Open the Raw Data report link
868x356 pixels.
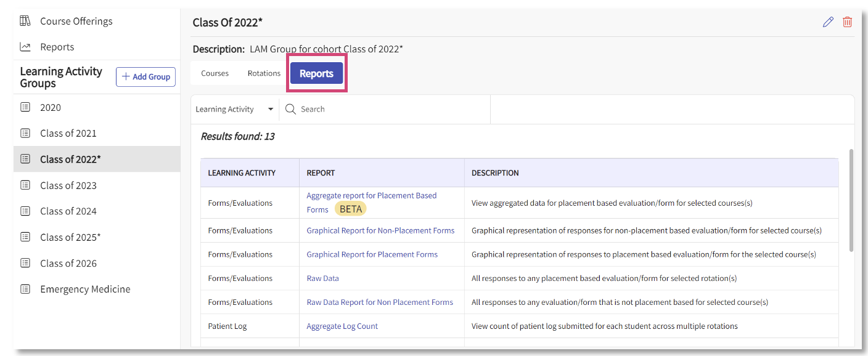[322, 278]
